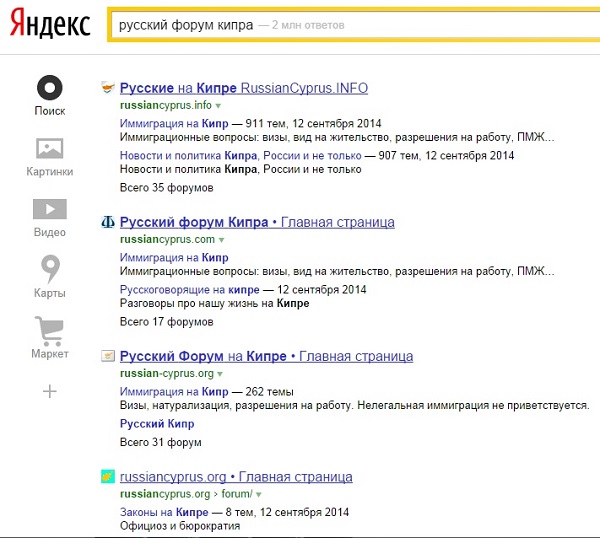
Task: Click Всего 17 форумов text
Action: coord(166,322)
